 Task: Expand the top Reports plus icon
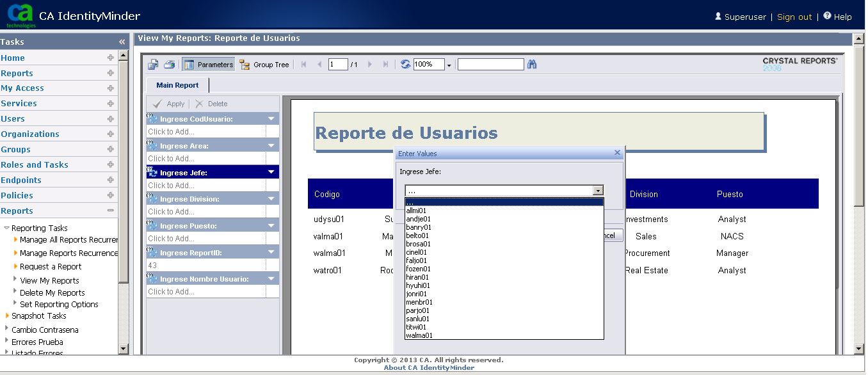pos(111,73)
